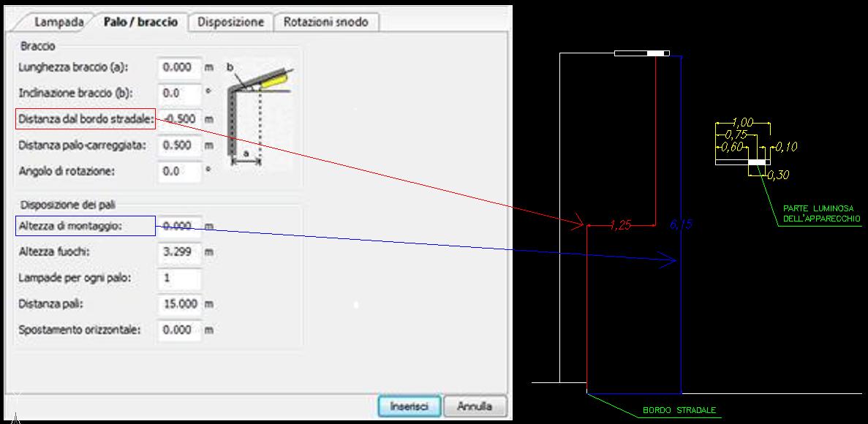Click the Altezza di montaggio input

[x=178, y=227]
